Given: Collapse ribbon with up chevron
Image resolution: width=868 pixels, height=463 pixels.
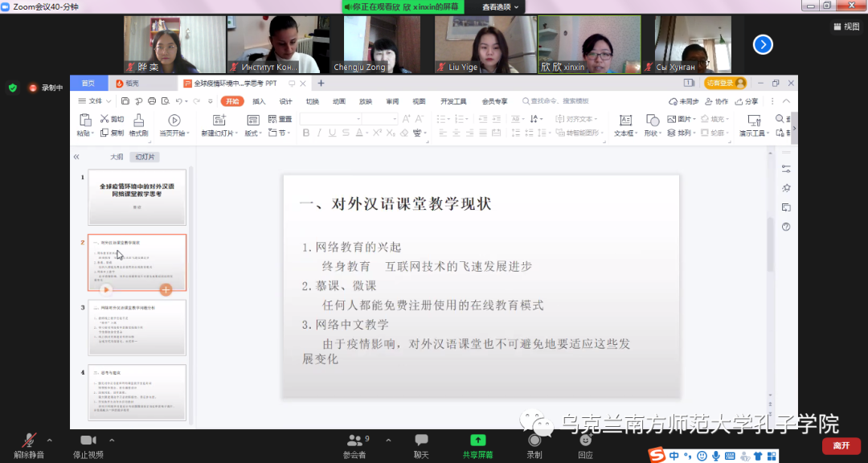Looking at the screenshot, I should click(786, 101).
